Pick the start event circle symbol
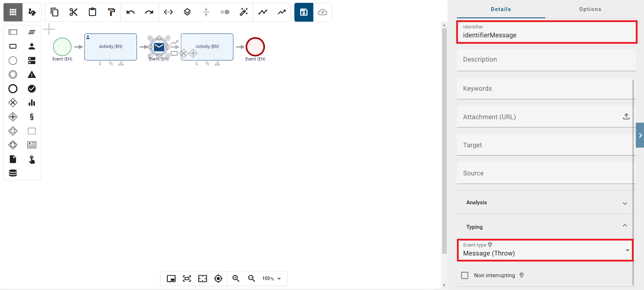This screenshot has width=644, height=290. [x=13, y=60]
